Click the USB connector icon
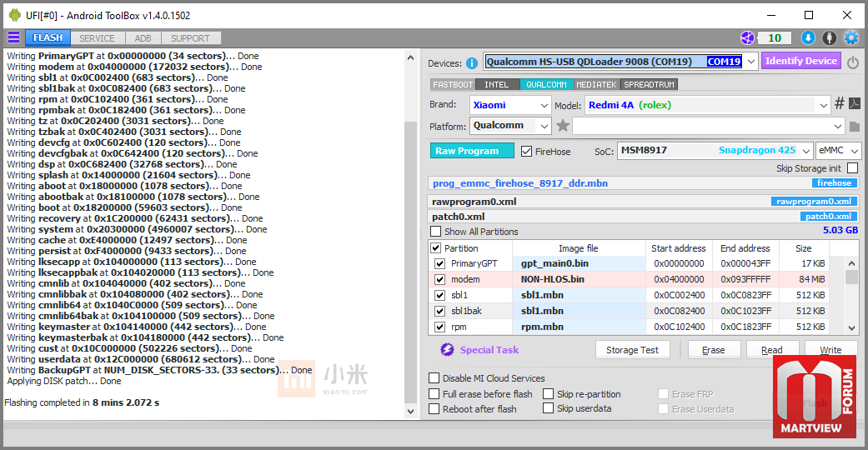This screenshot has height=450, width=868. (830, 37)
